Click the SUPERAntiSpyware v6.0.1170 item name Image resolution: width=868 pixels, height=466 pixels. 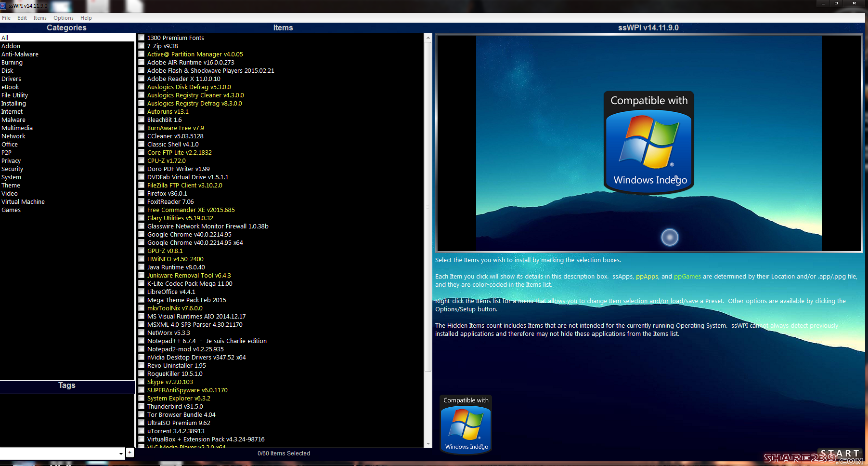tap(187, 390)
